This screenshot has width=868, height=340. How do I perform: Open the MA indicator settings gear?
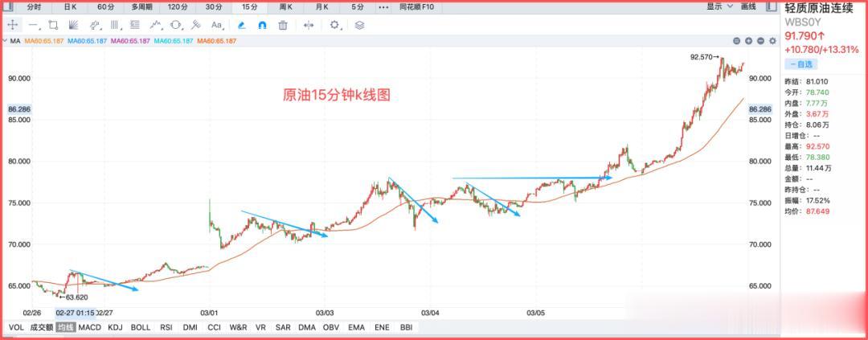[772, 41]
